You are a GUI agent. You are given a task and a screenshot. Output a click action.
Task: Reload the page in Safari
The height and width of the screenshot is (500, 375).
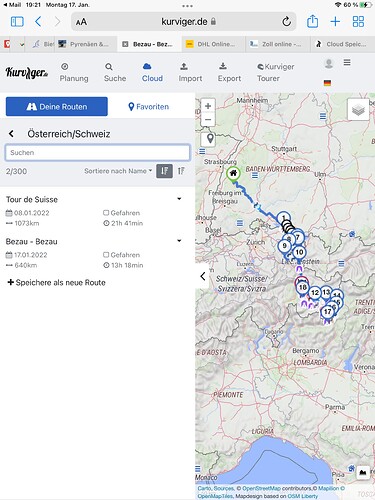(286, 22)
